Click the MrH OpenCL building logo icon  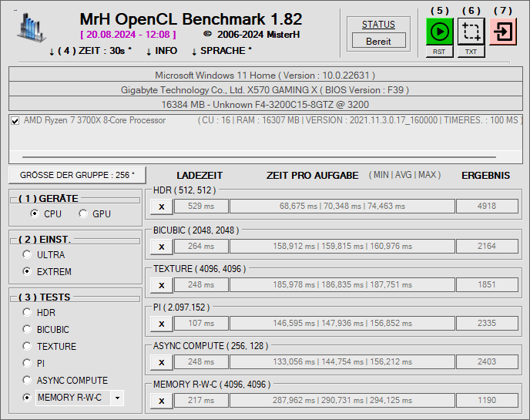coord(32,28)
